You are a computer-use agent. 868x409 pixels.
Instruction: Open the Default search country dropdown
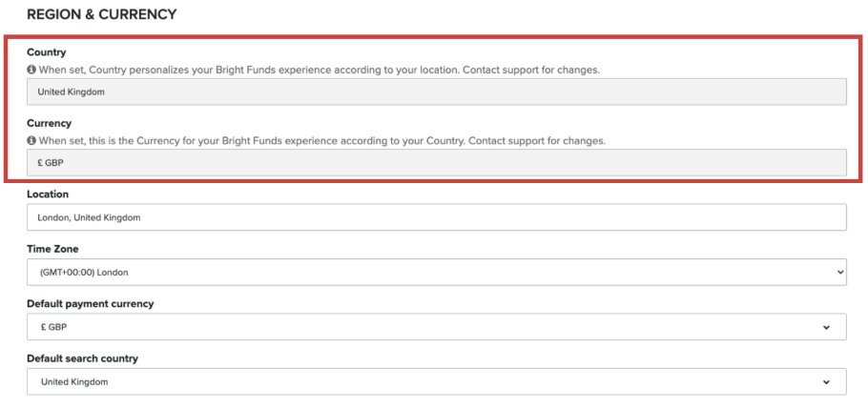(436, 381)
